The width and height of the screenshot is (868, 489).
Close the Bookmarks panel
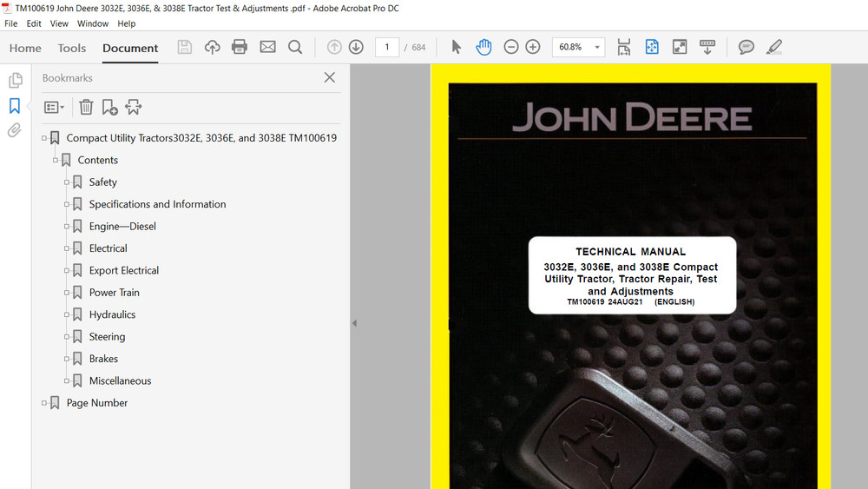(329, 77)
